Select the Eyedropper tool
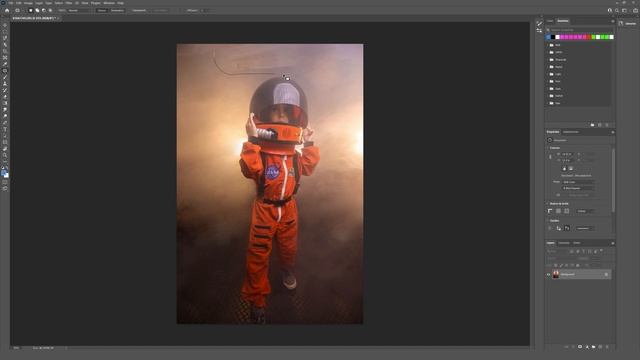 coord(5,64)
